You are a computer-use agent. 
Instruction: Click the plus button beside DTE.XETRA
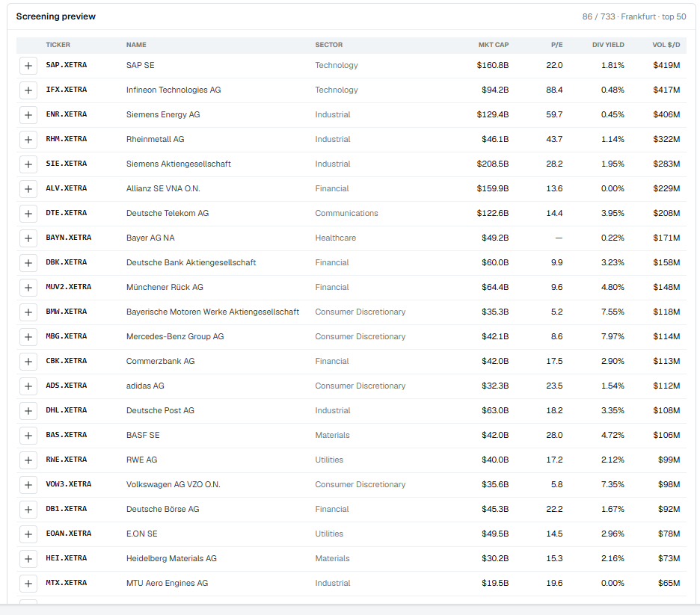pyautogui.click(x=28, y=213)
